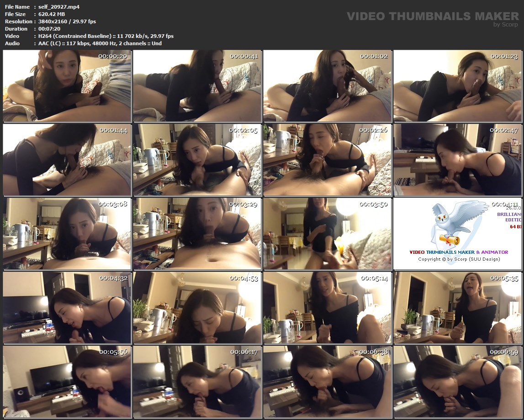Select the thumbnail marked 00:00:41

click(197, 85)
